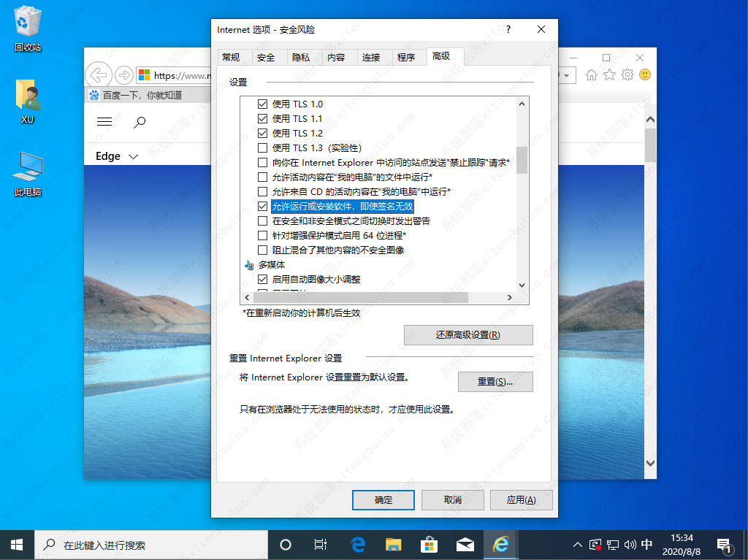The height and width of the screenshot is (560, 748).
Task: Click the browser home icon
Action: [592, 74]
